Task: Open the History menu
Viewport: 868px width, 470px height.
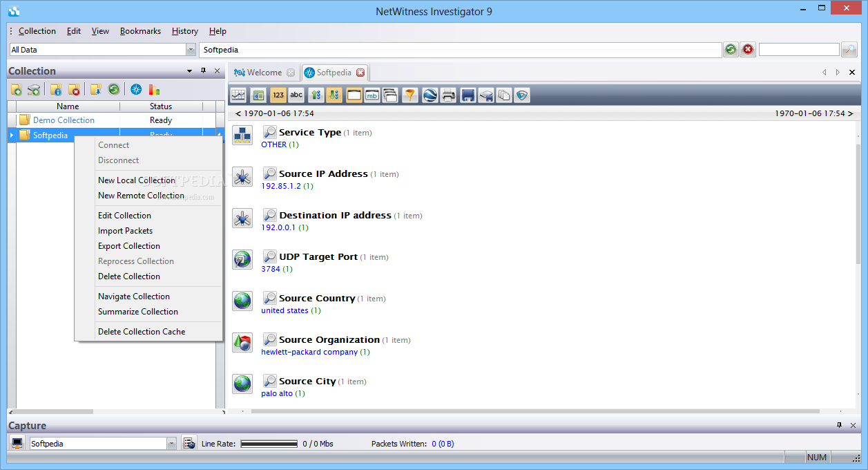Action: click(185, 31)
